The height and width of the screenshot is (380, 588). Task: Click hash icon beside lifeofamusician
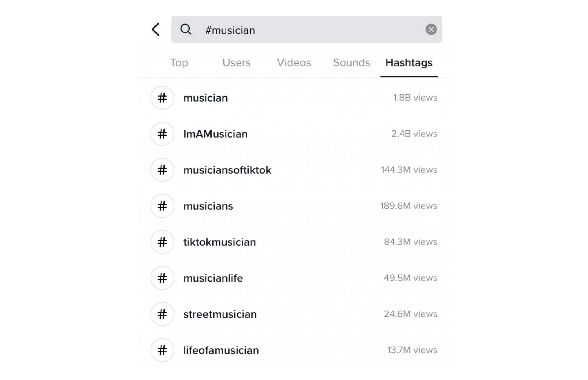(x=162, y=350)
